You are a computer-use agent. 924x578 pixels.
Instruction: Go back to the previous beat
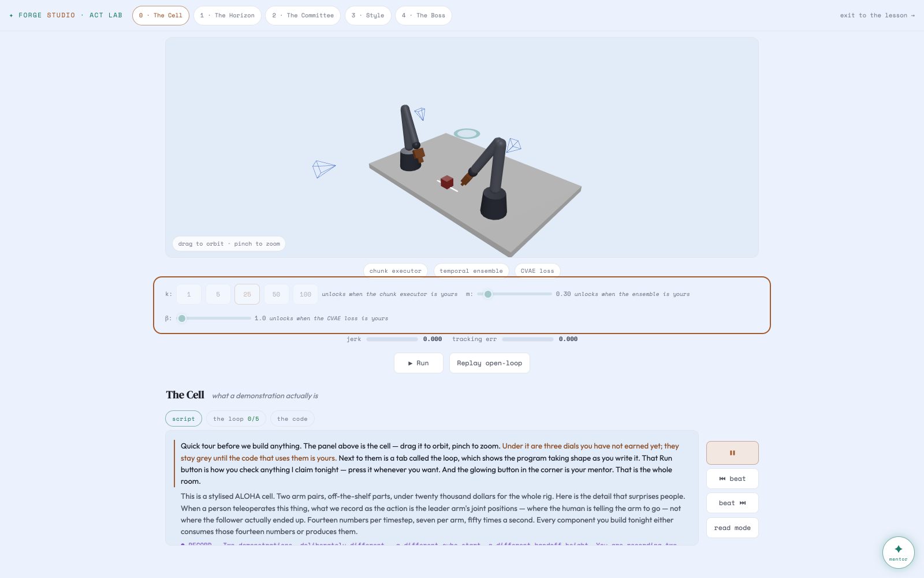732,479
